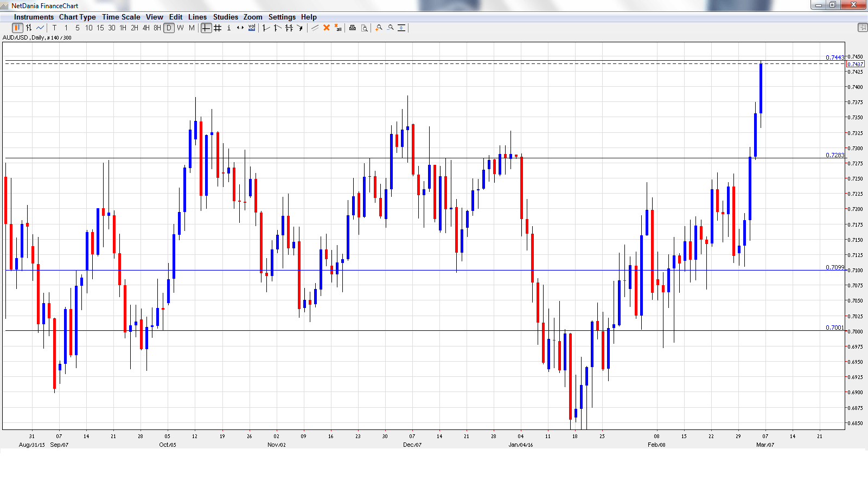Open the Studies dropdown menu
868x488 pixels.
click(225, 17)
